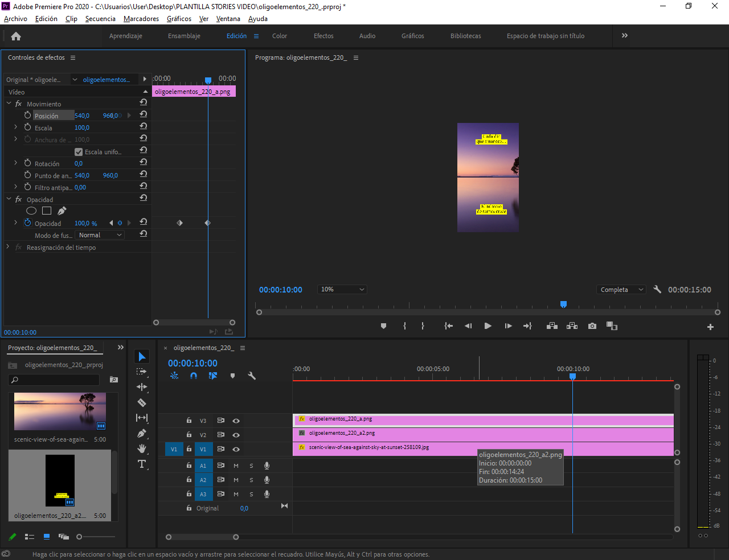Screen dimensions: 729x560
Task: Select the Razor tool in the toolbar
Action: pos(142,402)
